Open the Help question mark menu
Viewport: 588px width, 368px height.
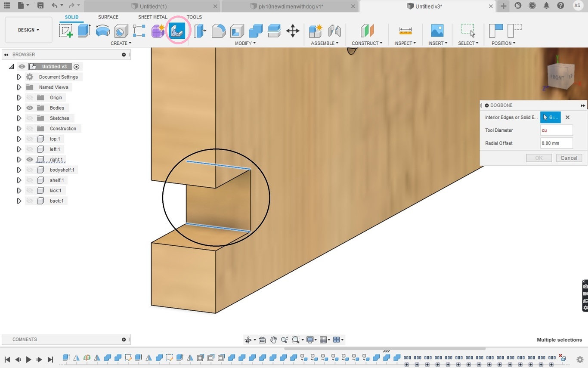coord(560,6)
